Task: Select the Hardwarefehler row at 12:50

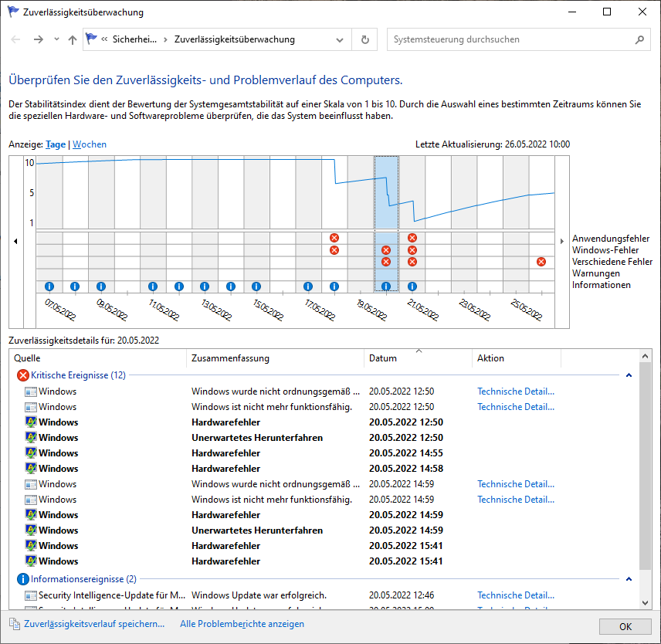Action: coord(324,422)
